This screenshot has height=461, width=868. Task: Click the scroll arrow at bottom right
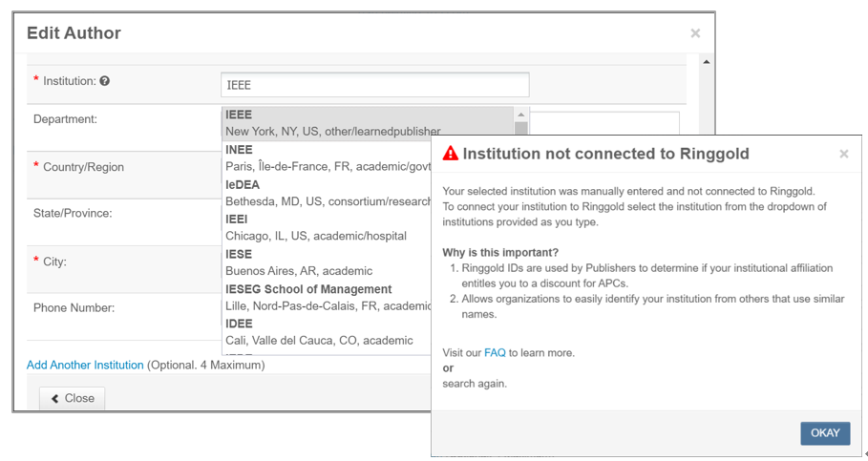pyautogui.click(x=863, y=453)
